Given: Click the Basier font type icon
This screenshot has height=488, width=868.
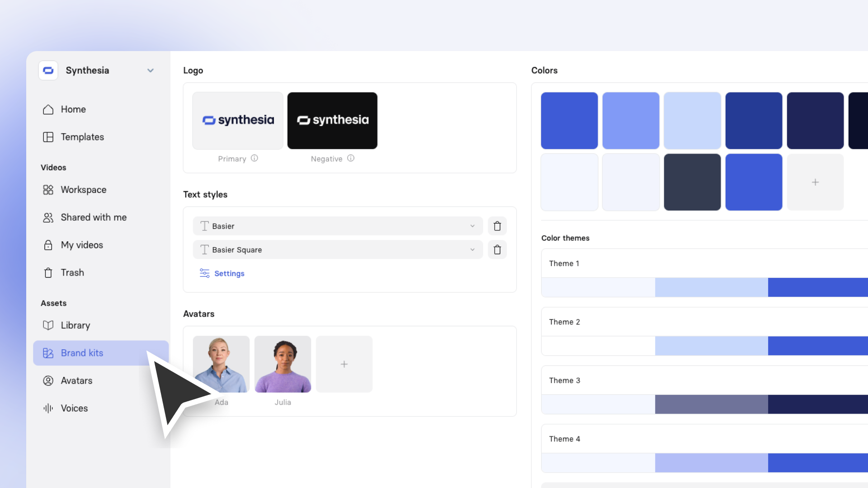Looking at the screenshot, I should 205,226.
